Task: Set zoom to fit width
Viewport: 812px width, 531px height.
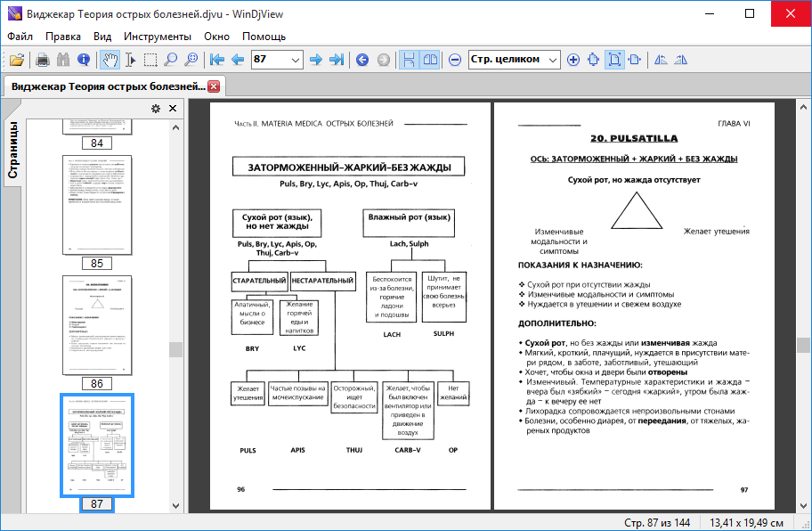Action: [x=634, y=60]
